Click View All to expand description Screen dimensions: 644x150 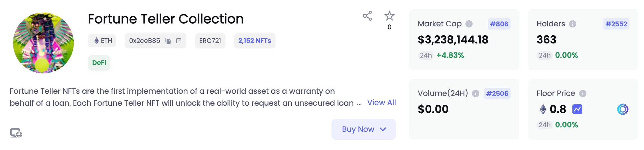(381, 103)
